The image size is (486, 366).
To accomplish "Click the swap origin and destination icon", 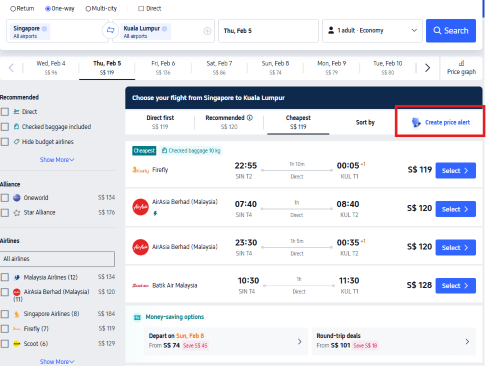I will coord(110,30).
